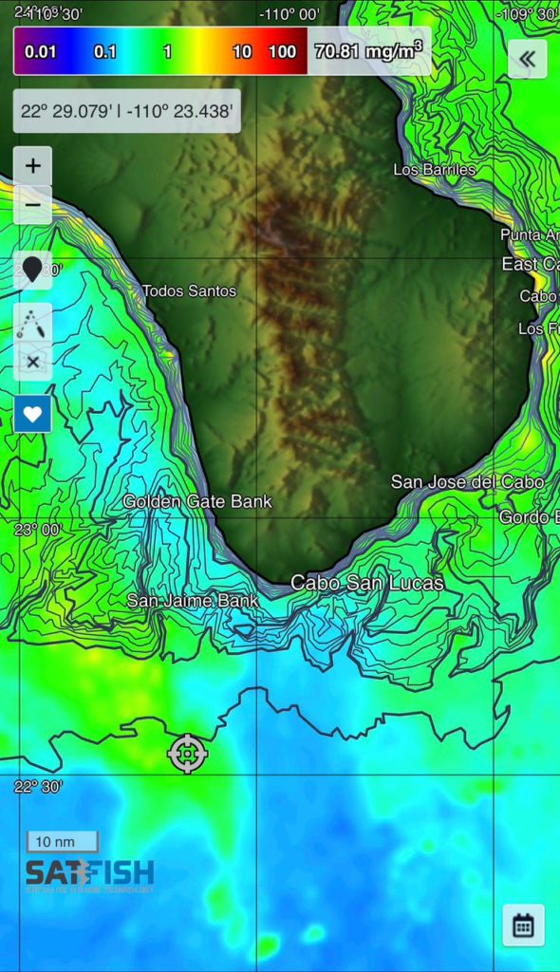Zoom in with the plus button

[x=32, y=165]
